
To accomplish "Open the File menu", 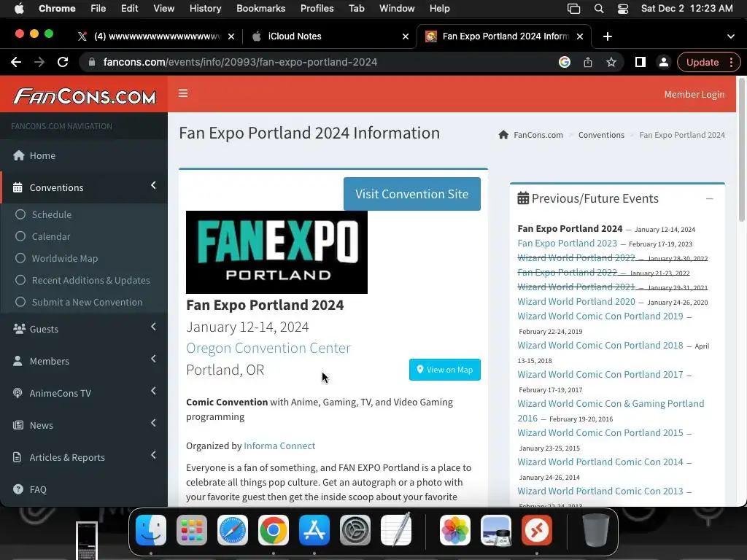I will [x=98, y=9].
